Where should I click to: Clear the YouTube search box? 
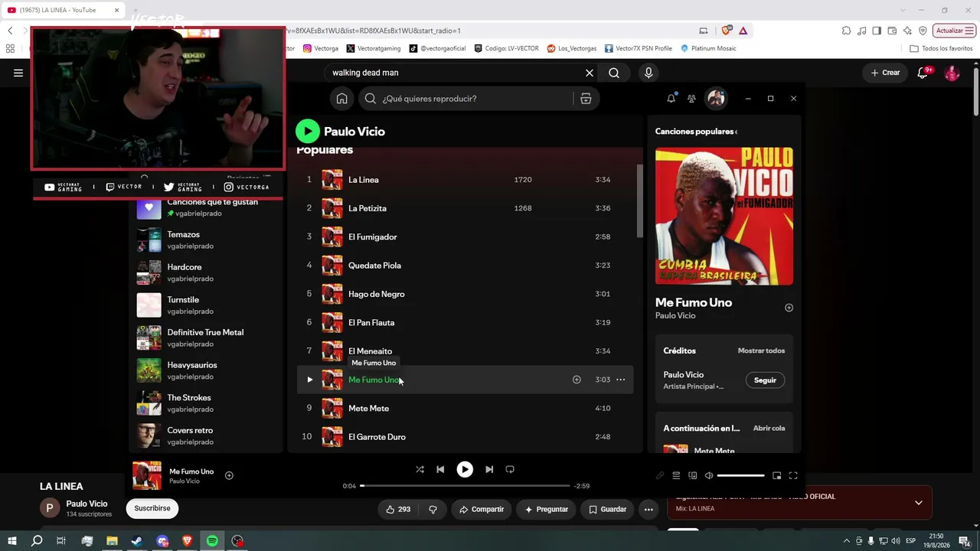pyautogui.click(x=590, y=73)
